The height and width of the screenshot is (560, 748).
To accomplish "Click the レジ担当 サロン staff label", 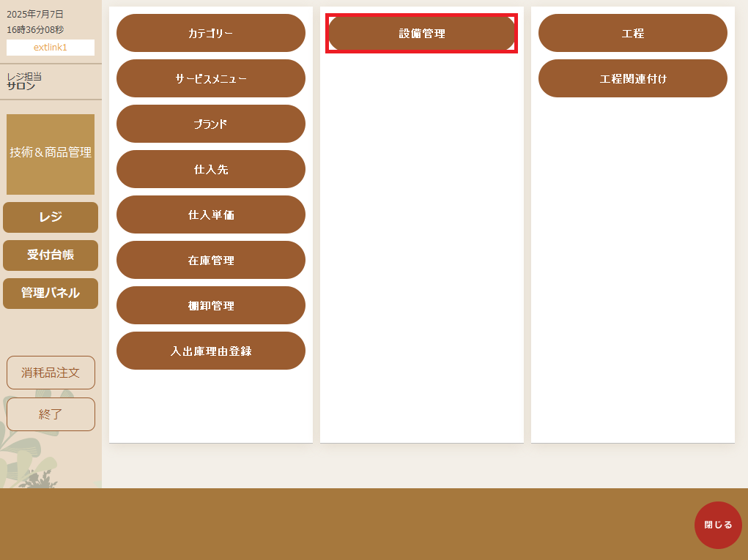I will (24, 81).
